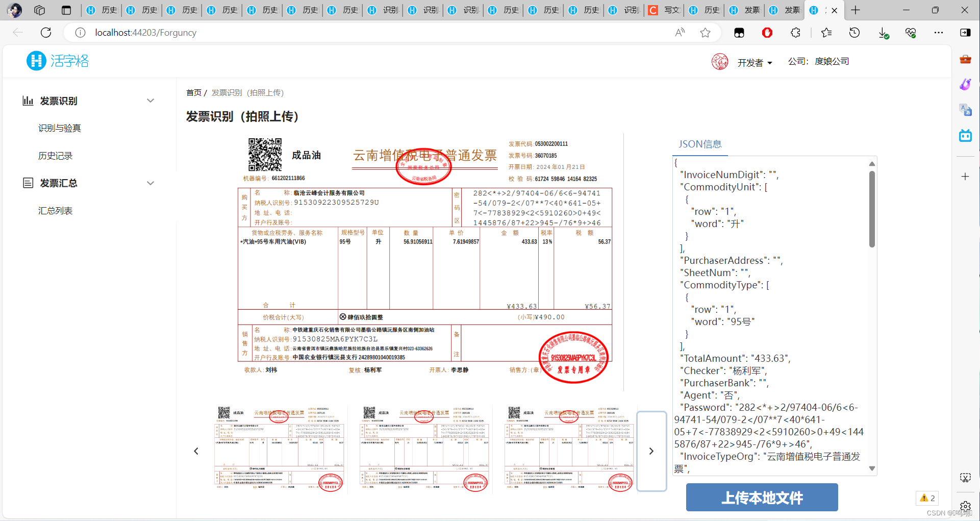
Task: Select the first invoice thumbnail
Action: (280, 450)
